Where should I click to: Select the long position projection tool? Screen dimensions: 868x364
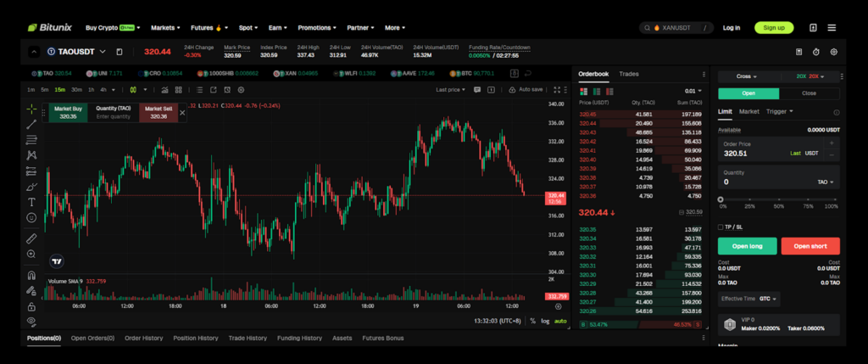31,171
